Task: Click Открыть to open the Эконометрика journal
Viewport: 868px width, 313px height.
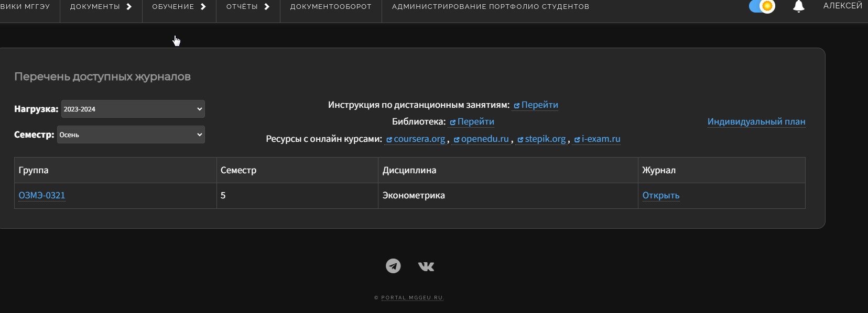Action: [x=660, y=195]
